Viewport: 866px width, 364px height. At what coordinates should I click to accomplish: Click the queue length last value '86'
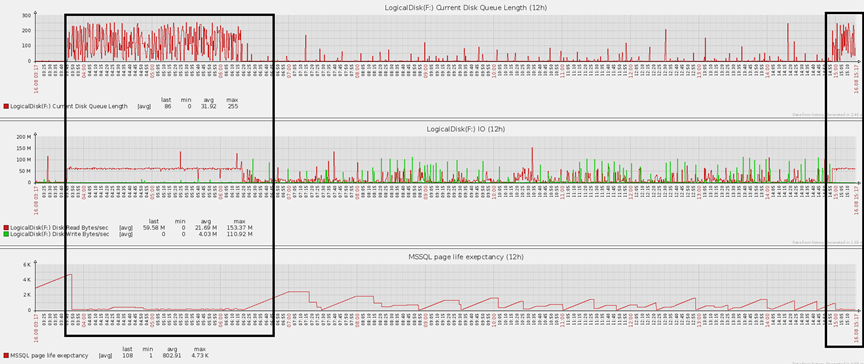click(167, 106)
